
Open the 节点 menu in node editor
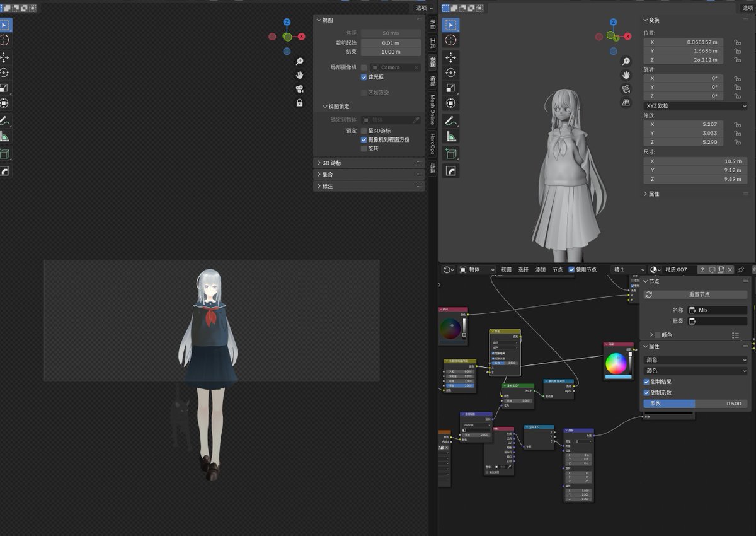click(558, 270)
